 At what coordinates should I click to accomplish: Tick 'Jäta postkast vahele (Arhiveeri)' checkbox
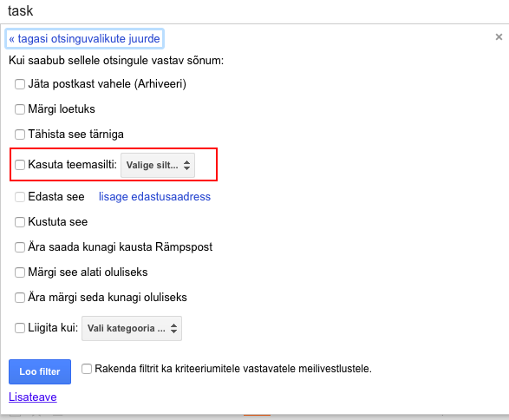click(20, 84)
